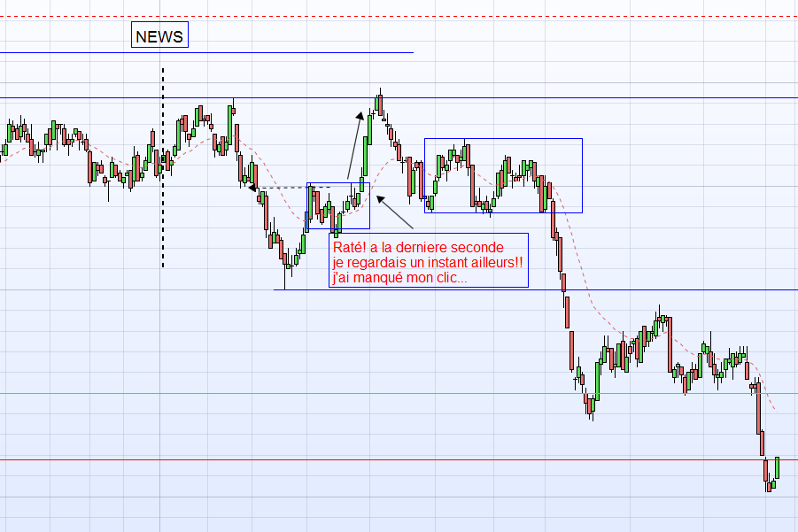Select the red 'Raté! a la derniere seconde' comment
This screenshot has height=532, width=798.
(x=429, y=260)
